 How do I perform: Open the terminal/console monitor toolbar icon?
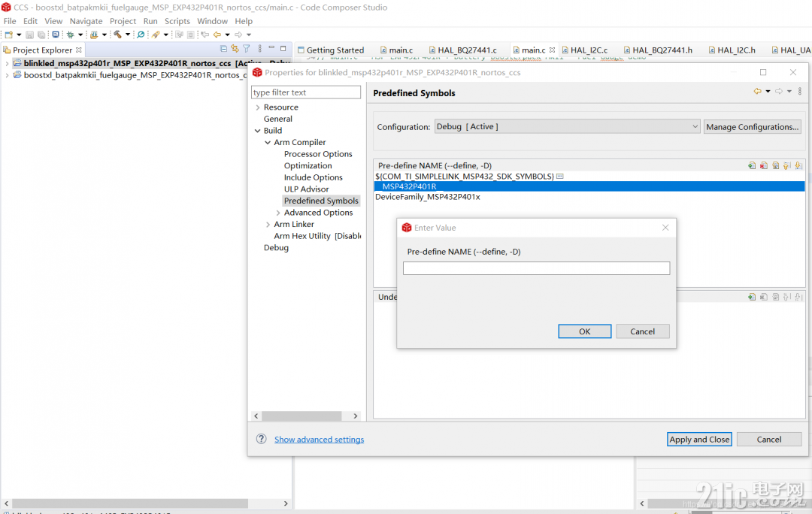coord(56,35)
